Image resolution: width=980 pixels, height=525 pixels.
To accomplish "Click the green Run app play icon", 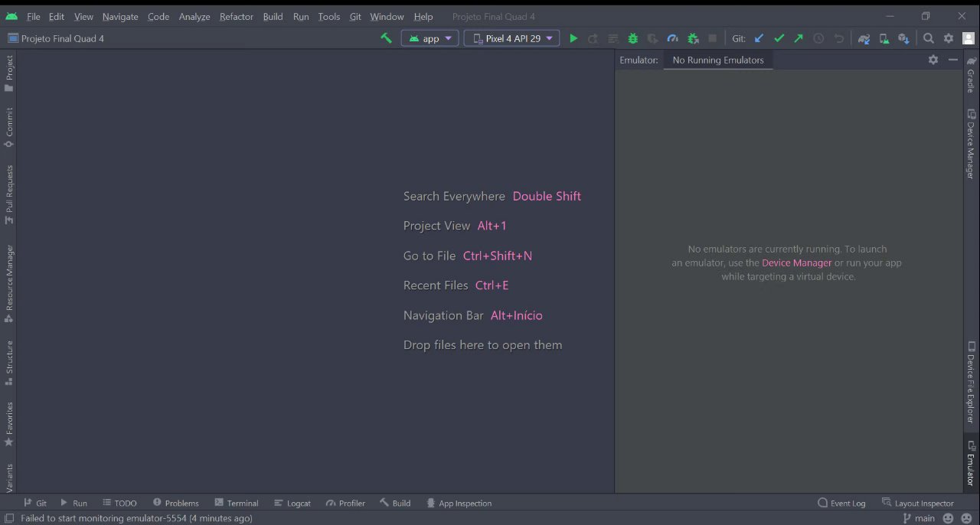I will click(x=573, y=38).
